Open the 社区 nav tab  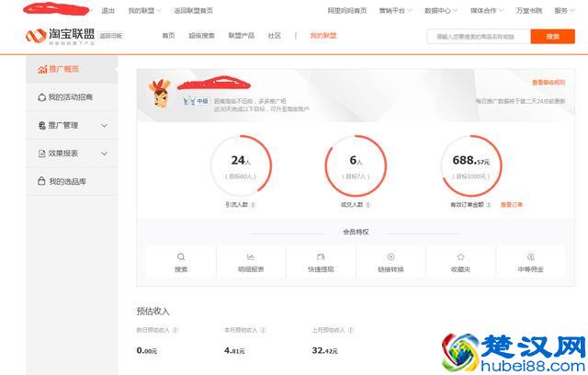[275, 36]
